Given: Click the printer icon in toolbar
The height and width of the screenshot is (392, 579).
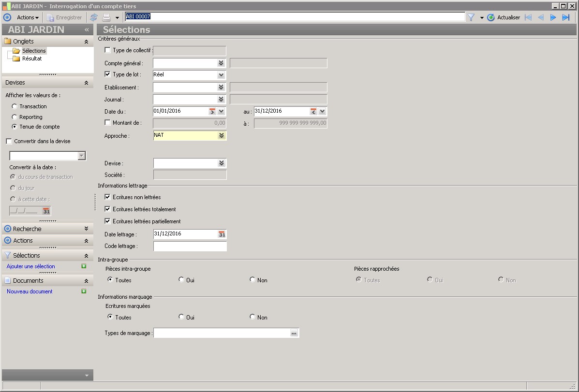Looking at the screenshot, I should 106,17.
